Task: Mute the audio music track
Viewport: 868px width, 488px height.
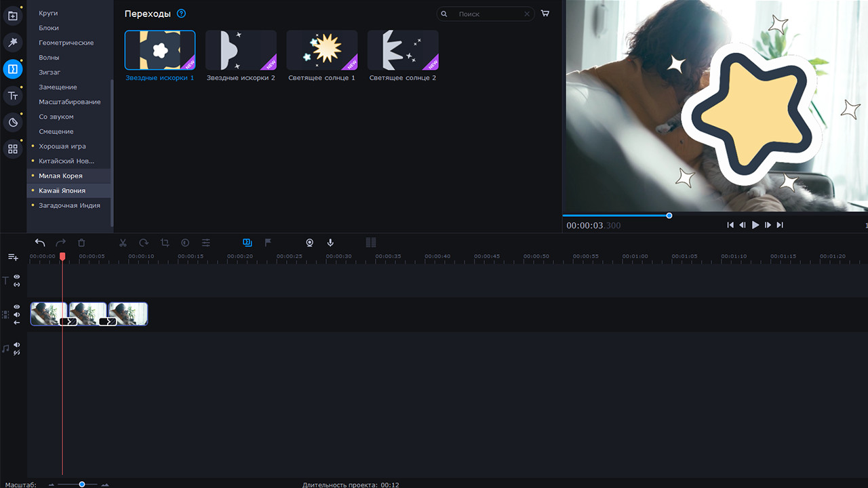Action: point(17,345)
